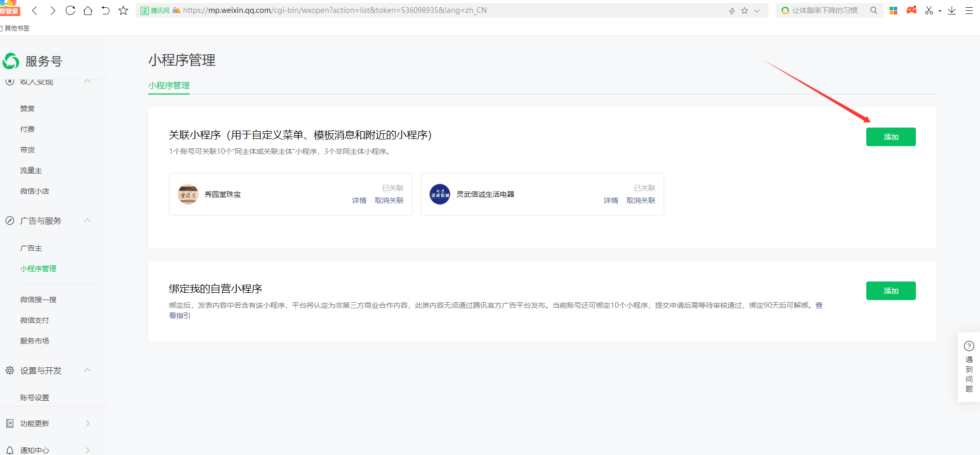Open 详情 for 灵武信诚生活电器
This screenshot has width=980, height=455.
click(611, 200)
